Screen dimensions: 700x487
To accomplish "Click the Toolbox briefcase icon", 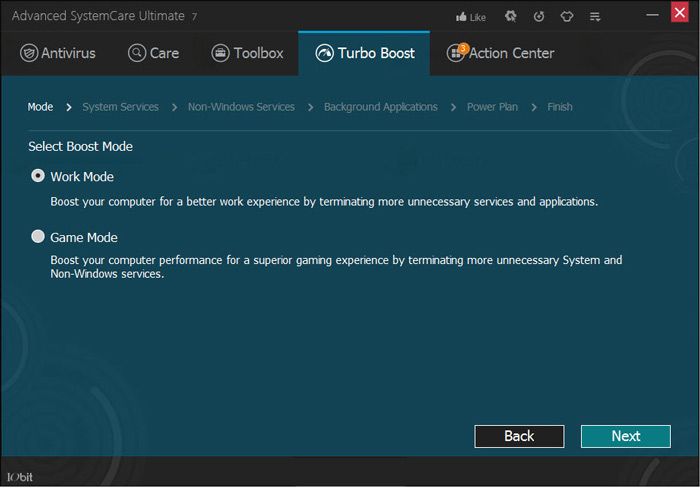I will pyautogui.click(x=220, y=53).
